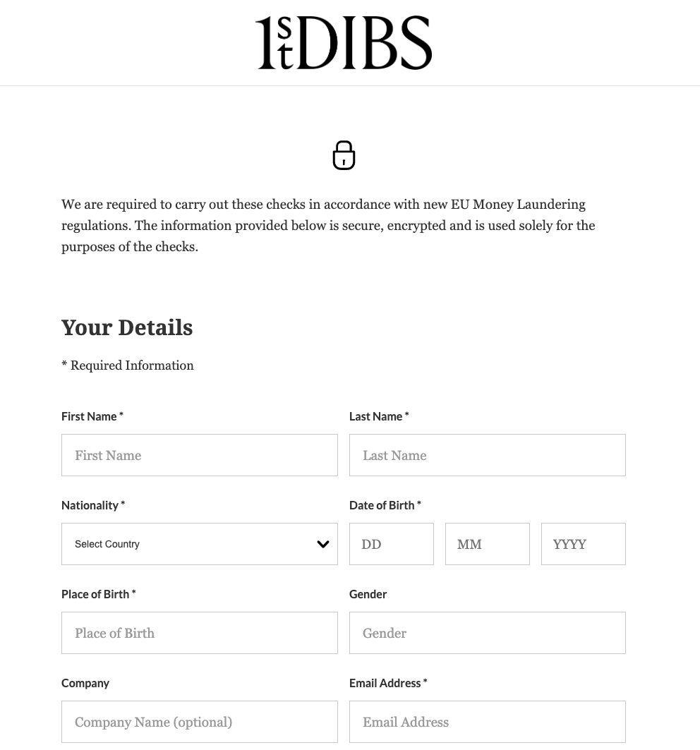700x750 pixels.
Task: Click into the Gender text field
Action: 487,633
